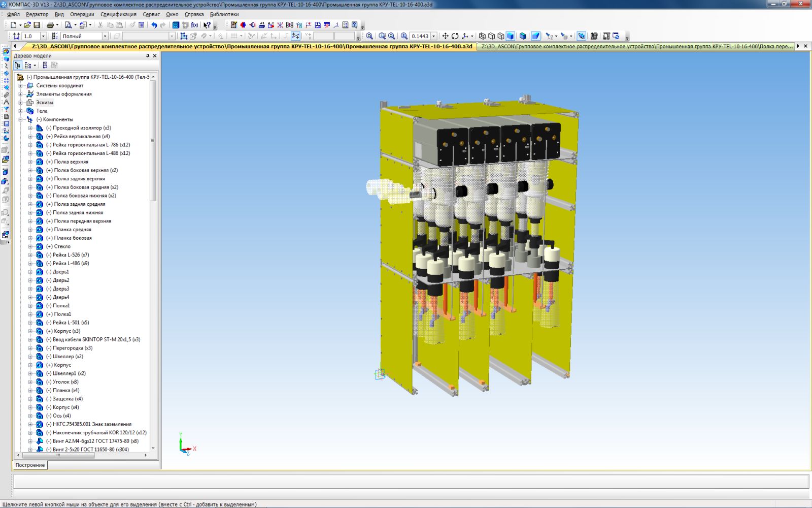This screenshot has width=812, height=508.
Task: Open the Библиотеки menu
Action: click(224, 14)
